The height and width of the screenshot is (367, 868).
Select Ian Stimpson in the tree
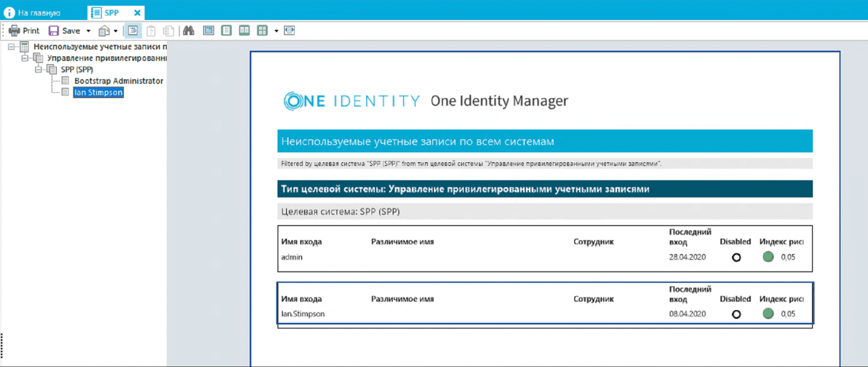(x=98, y=92)
